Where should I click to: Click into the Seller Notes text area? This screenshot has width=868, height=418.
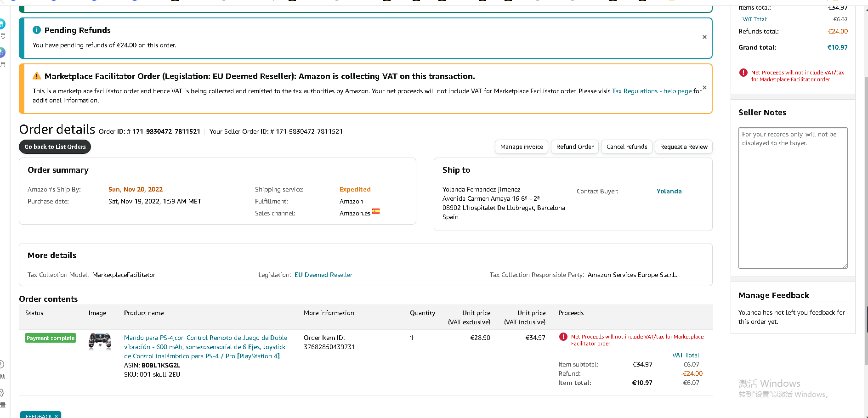[793, 198]
